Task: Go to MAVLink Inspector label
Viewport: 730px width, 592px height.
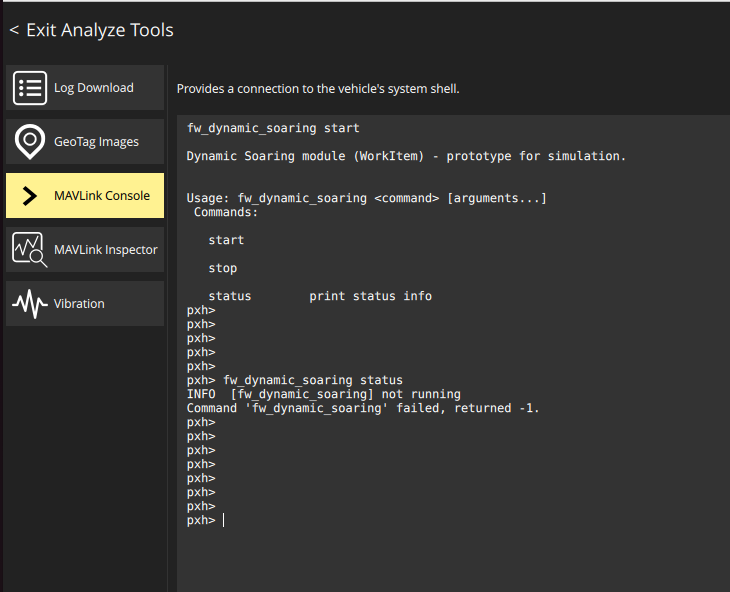Action: coord(105,250)
